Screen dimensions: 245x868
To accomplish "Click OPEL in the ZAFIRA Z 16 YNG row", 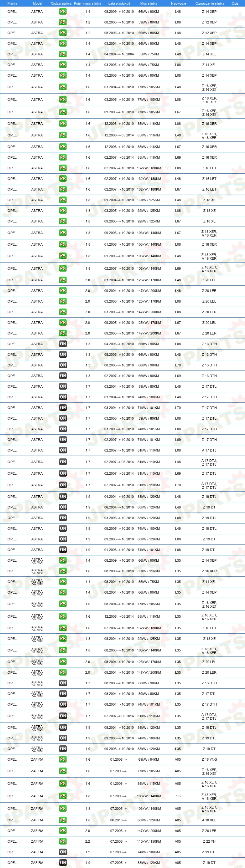I will click(x=12, y=759).
